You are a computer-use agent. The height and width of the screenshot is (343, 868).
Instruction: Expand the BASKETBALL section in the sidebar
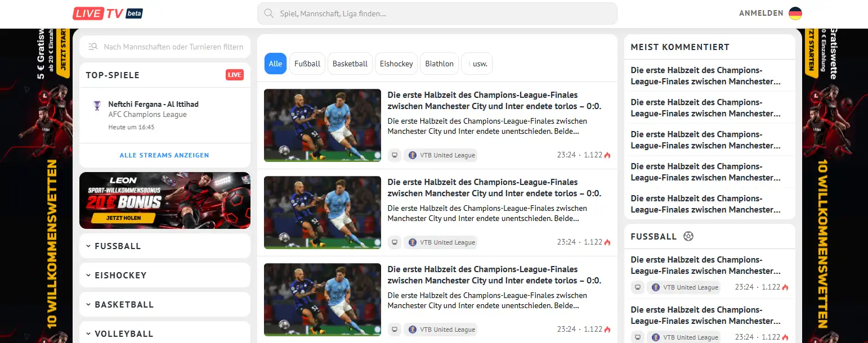165,304
